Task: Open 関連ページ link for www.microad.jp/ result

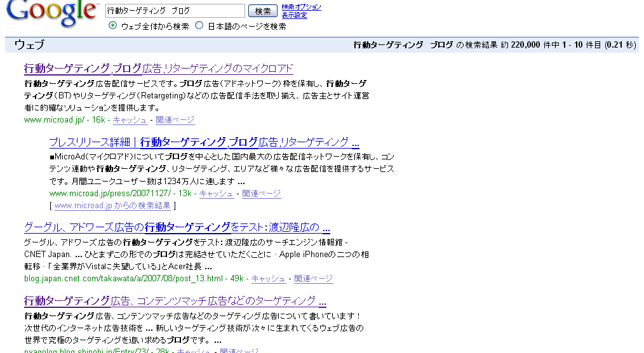Action: pyautogui.click(x=175, y=120)
